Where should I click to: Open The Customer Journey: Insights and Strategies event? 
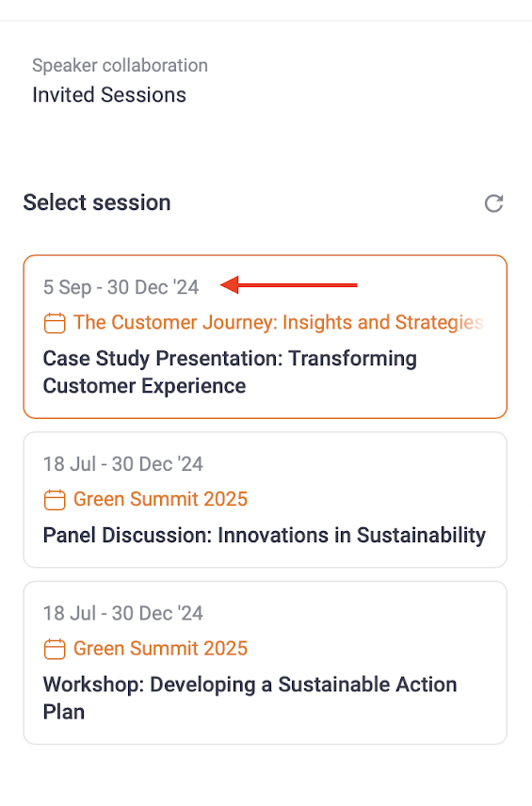coord(278,322)
